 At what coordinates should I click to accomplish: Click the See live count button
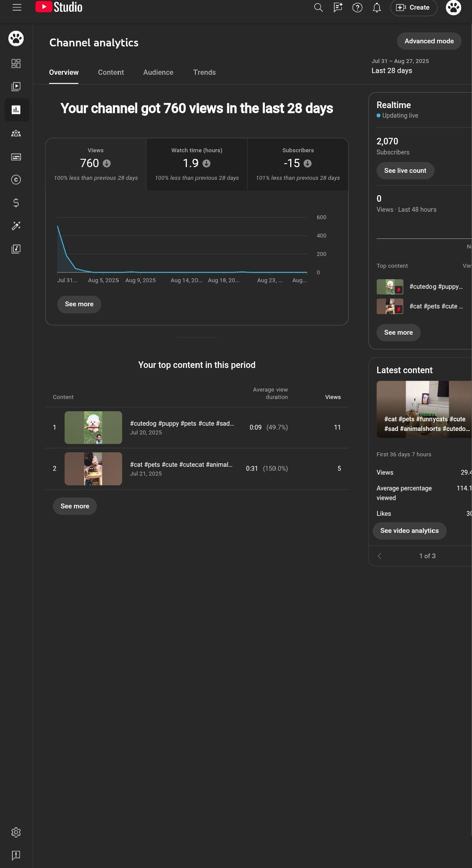[405, 171]
